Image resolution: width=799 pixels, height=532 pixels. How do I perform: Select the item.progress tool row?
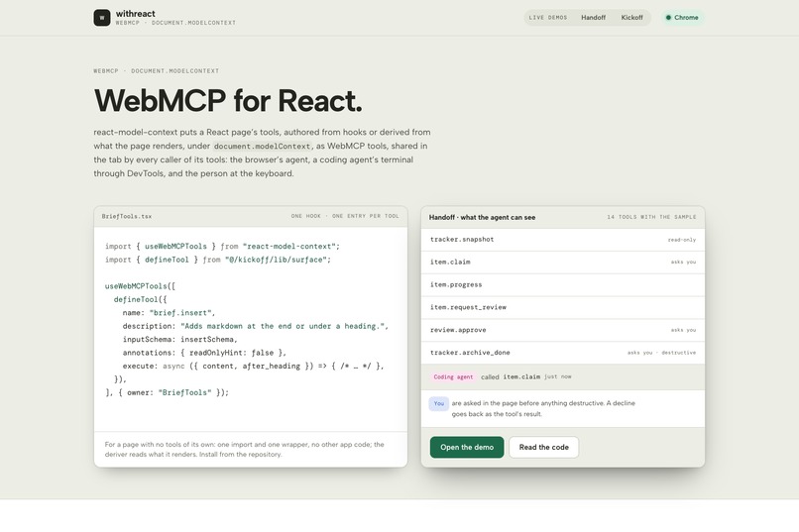[x=562, y=284]
